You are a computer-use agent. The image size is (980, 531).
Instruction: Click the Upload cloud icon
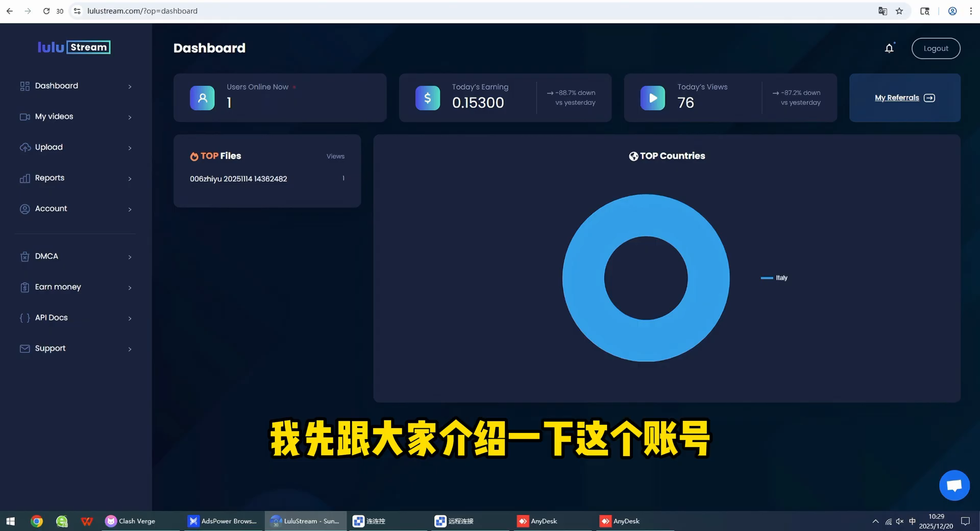[24, 148]
